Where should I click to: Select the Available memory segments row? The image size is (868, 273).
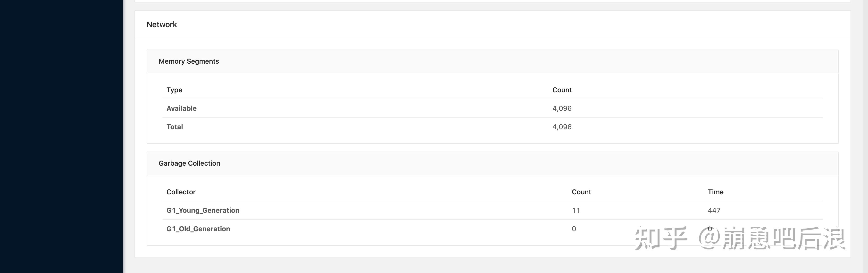(x=182, y=108)
